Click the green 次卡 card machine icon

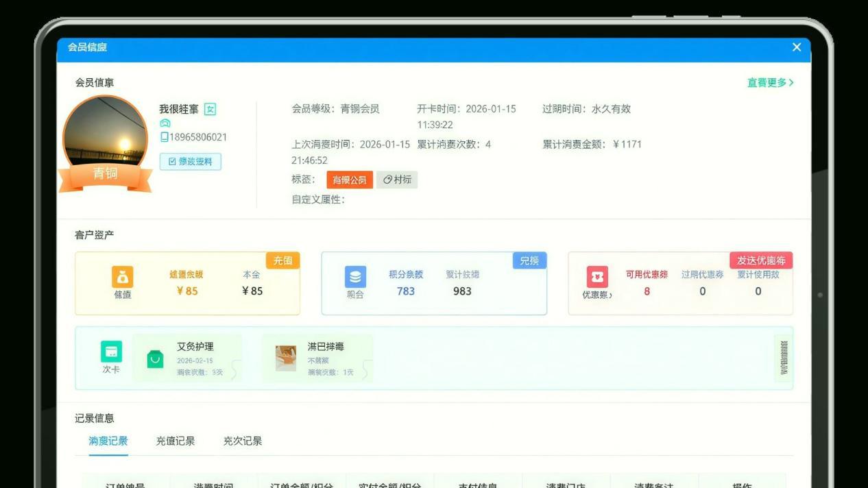(x=110, y=352)
